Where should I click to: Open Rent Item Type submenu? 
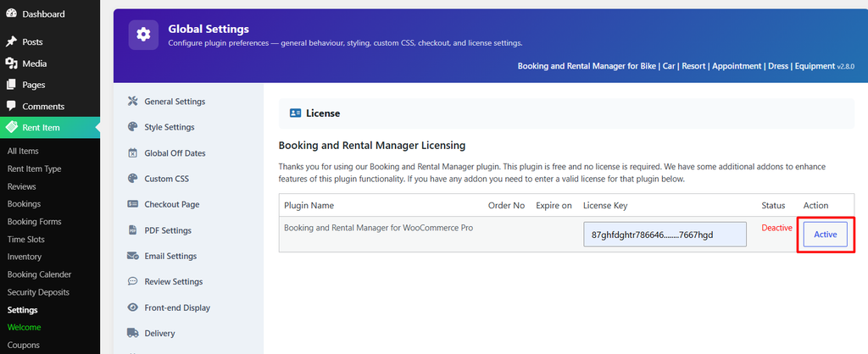34,169
